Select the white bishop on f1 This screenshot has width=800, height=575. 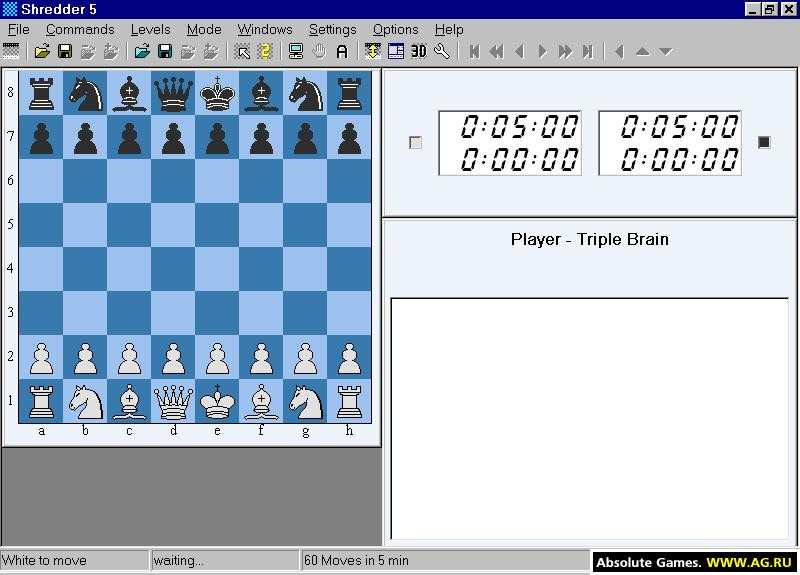click(261, 402)
